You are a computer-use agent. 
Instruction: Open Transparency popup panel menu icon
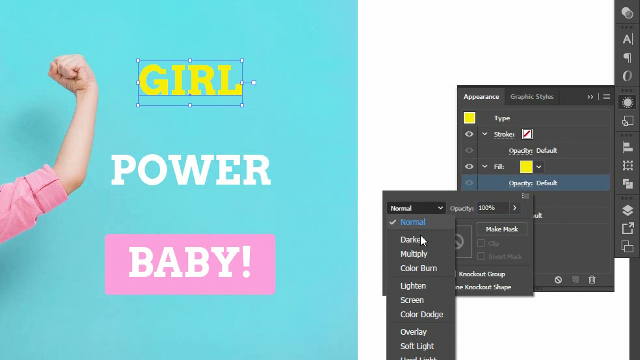525,196
